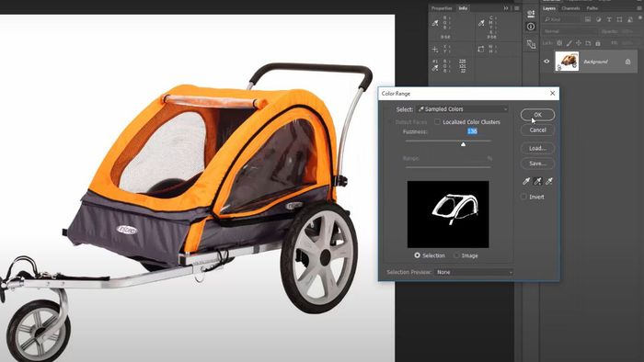This screenshot has width=644, height=362.
Task: Select the Add to Sample eyedropper
Action: [x=537, y=181]
